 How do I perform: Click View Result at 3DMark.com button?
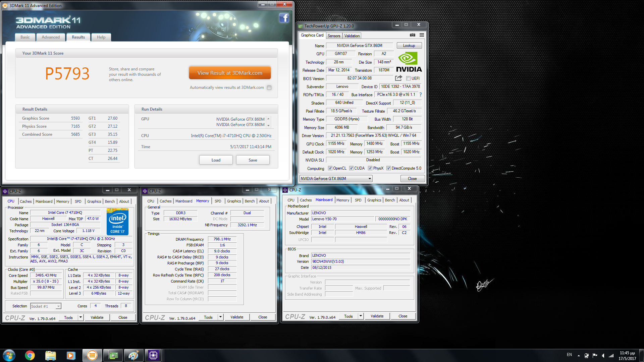click(x=230, y=73)
